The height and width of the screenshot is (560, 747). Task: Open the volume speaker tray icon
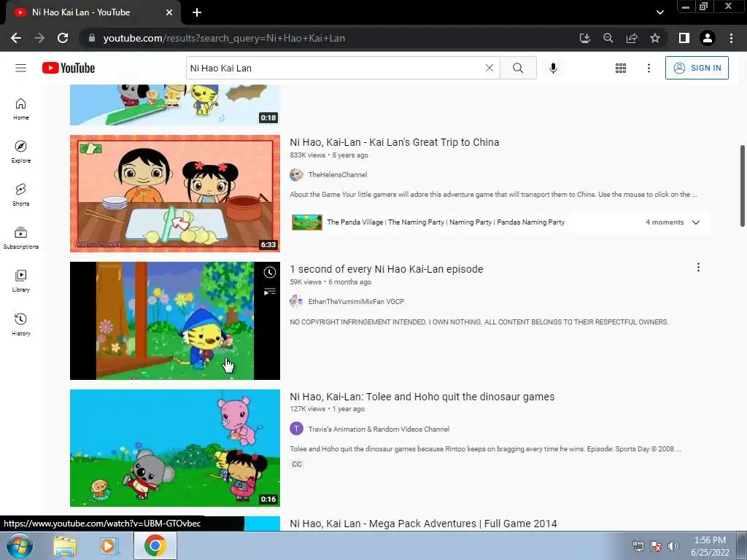tap(673, 546)
